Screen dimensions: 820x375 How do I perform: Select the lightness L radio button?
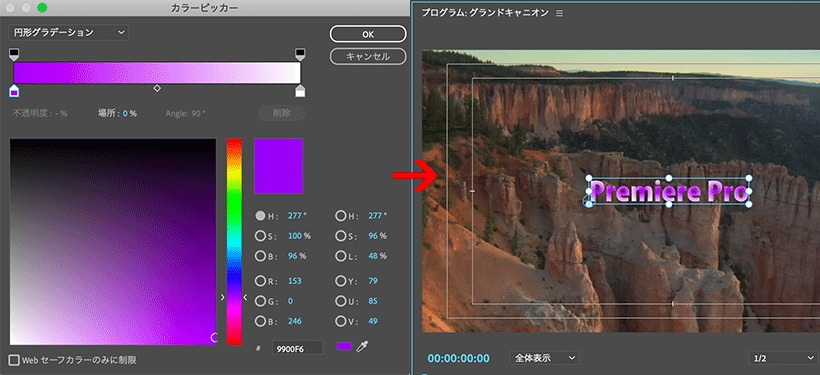[x=340, y=256]
